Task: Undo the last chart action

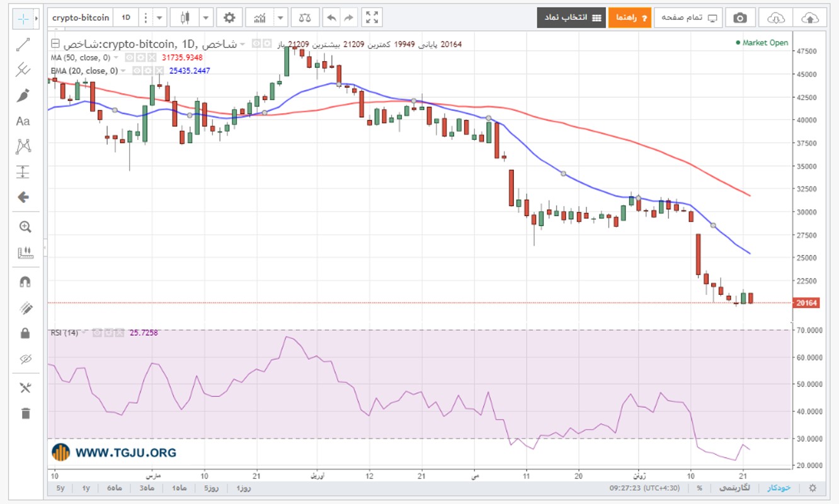Action: (332, 18)
